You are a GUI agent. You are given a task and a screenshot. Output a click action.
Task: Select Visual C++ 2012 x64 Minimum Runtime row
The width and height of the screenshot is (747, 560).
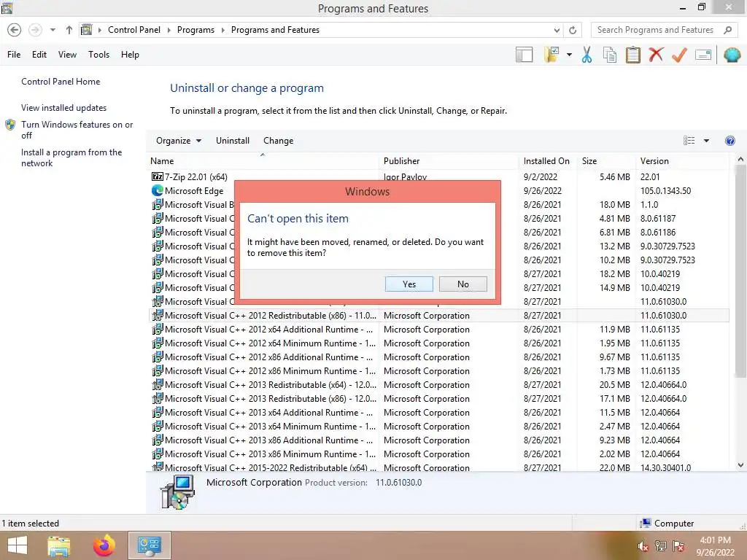(440, 343)
